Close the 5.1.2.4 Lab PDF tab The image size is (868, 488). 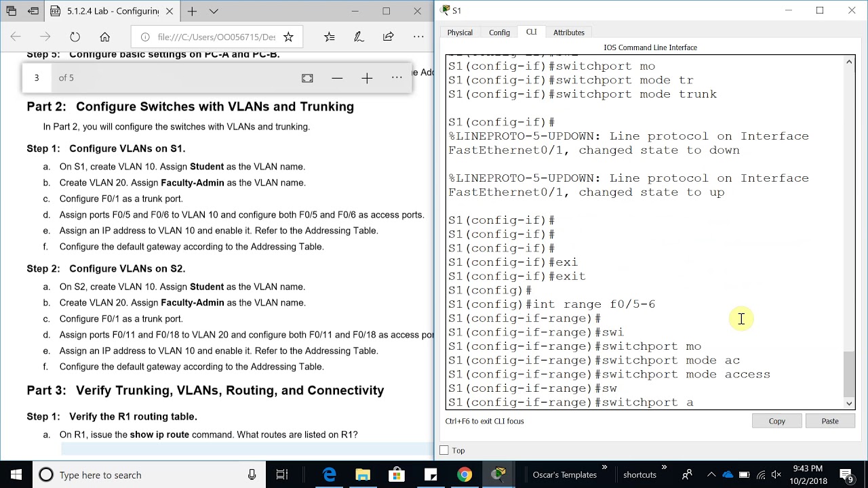[170, 12]
